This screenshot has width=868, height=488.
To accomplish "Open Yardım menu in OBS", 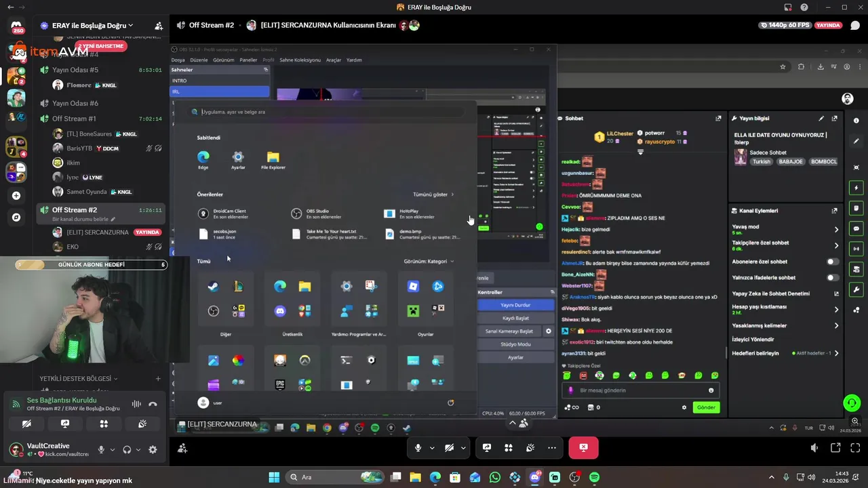I will (354, 60).
